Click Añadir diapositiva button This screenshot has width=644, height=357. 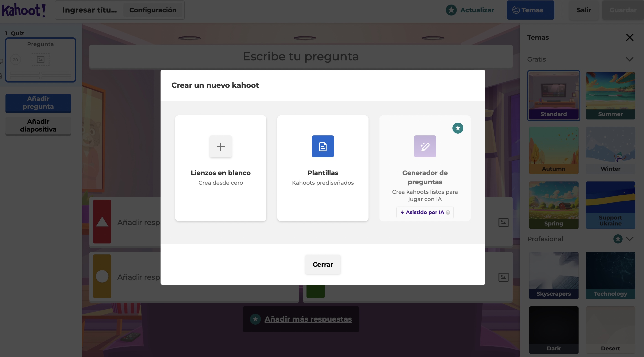coord(38,126)
